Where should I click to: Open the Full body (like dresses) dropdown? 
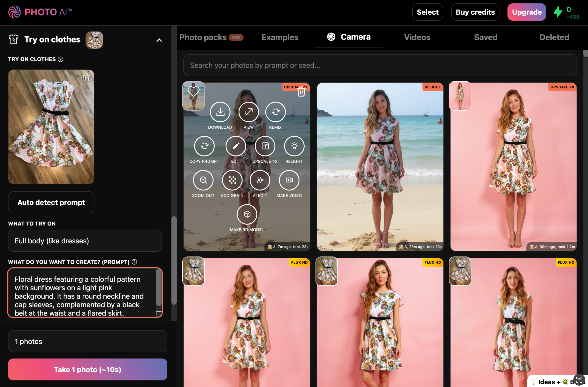85,241
